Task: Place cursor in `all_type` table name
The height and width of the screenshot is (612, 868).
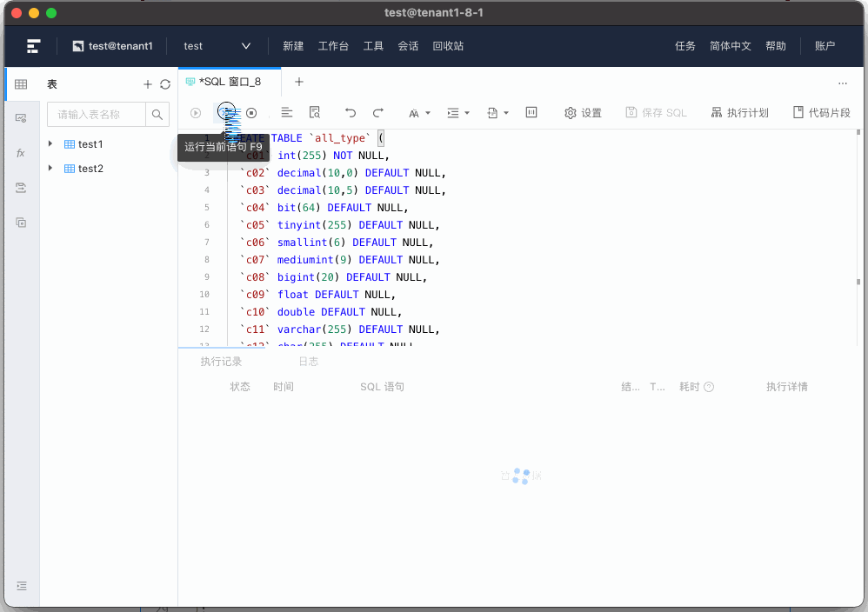Action: pyautogui.click(x=339, y=137)
